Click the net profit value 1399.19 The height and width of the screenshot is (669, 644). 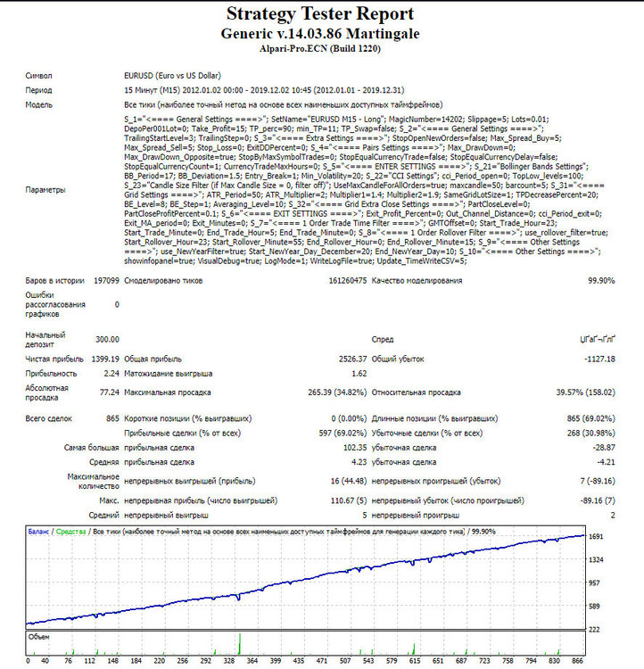click(x=105, y=359)
